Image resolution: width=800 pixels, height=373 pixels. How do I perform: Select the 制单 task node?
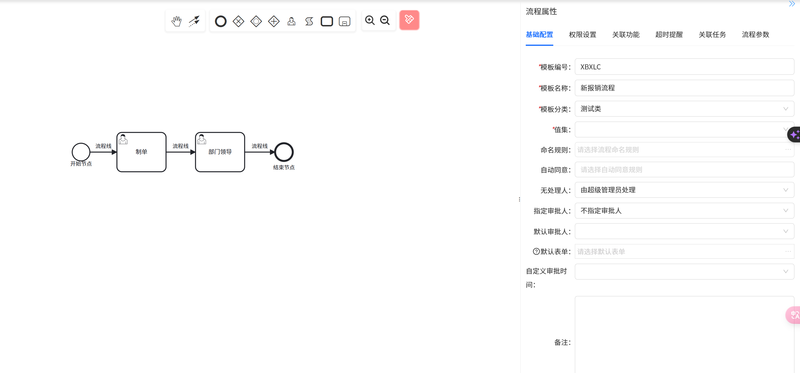[x=141, y=152]
